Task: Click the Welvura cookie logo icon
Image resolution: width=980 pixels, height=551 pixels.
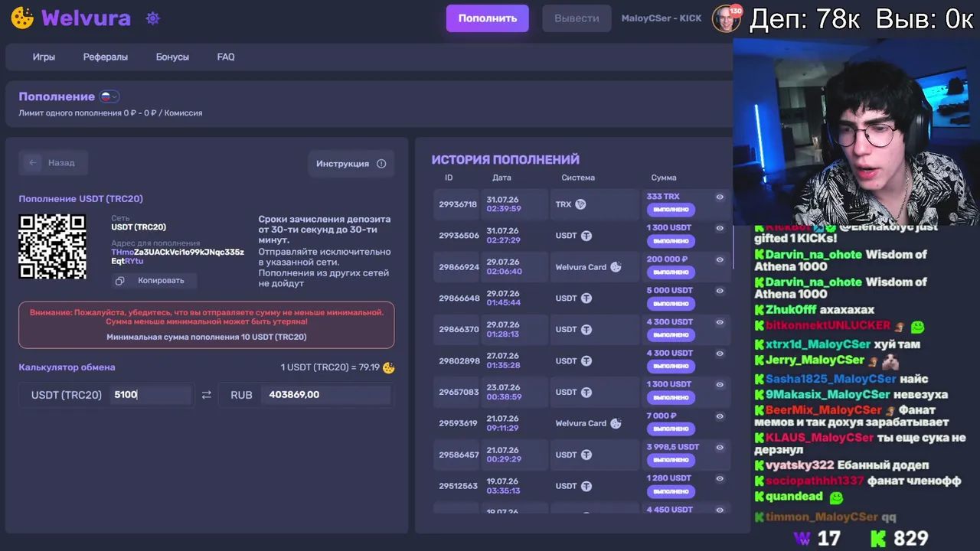Action: click(22, 18)
